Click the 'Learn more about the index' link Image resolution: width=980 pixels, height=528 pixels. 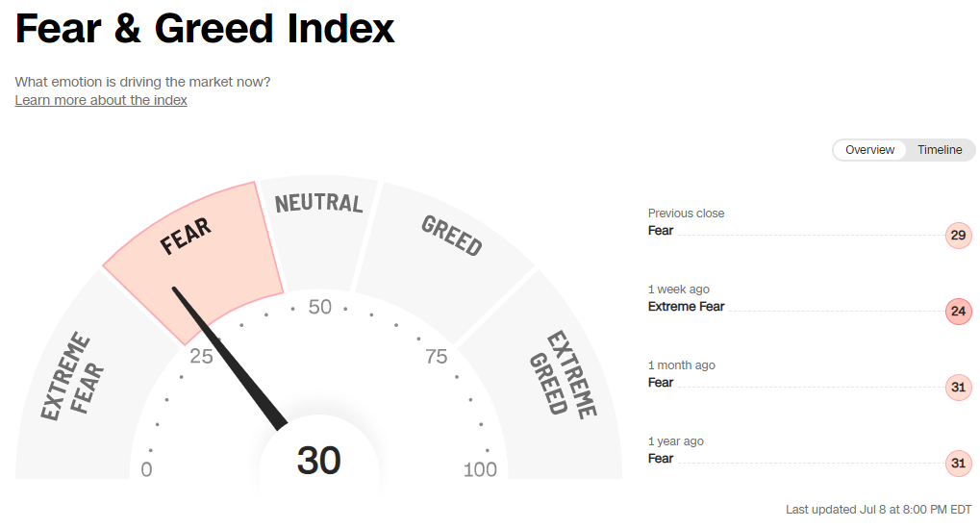[x=101, y=100]
